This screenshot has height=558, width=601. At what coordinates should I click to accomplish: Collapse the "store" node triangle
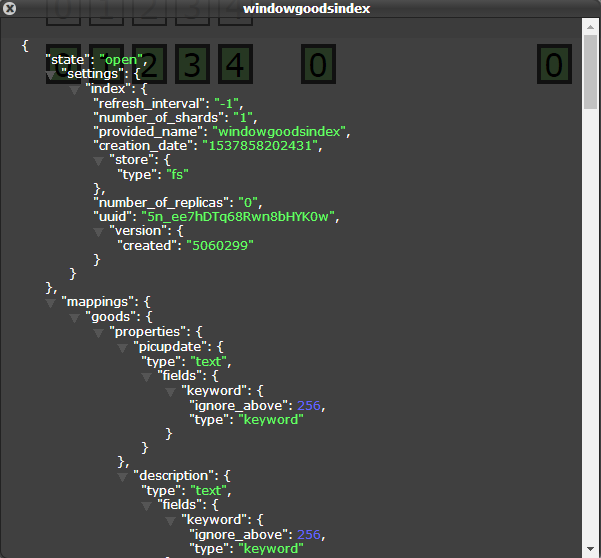(x=98, y=161)
